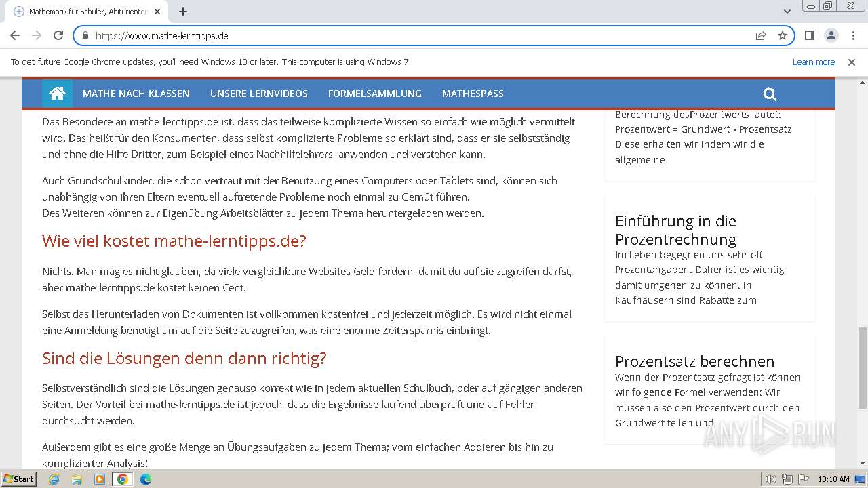Open UNSERE LERNVIDEOS menu item
The height and width of the screenshot is (488, 868).
click(x=259, y=94)
